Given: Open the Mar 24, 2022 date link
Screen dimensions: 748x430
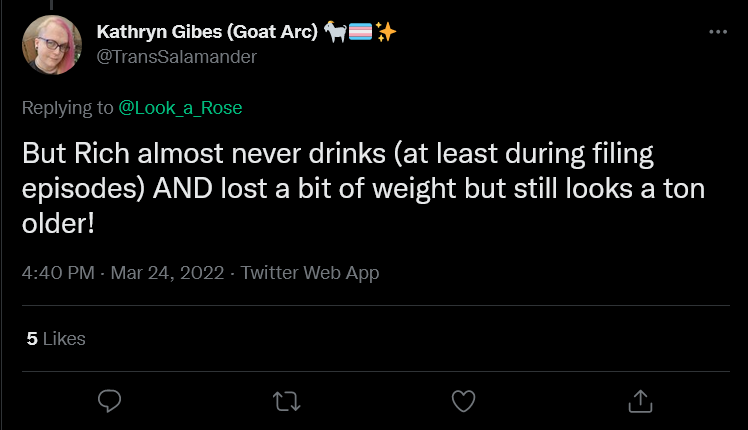Looking at the screenshot, I should (x=167, y=273).
